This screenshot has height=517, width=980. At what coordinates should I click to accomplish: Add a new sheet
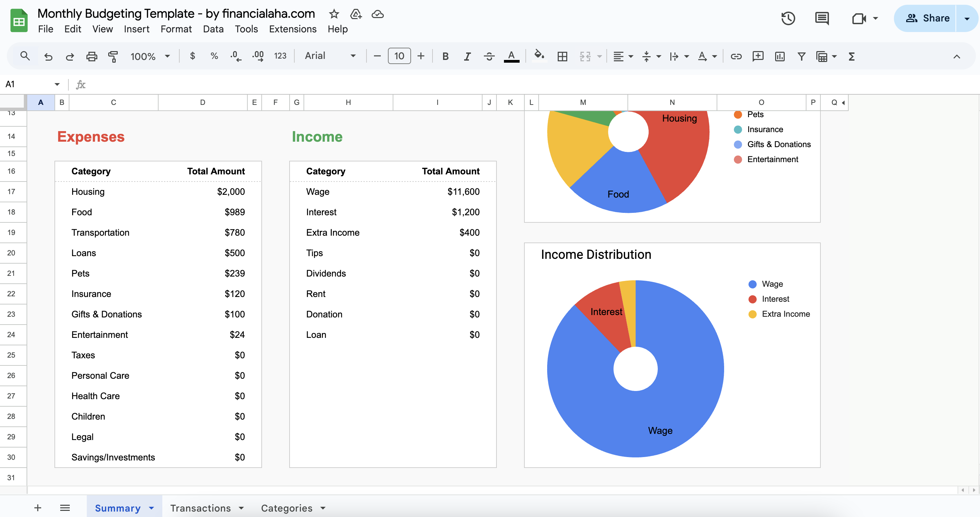click(x=37, y=508)
